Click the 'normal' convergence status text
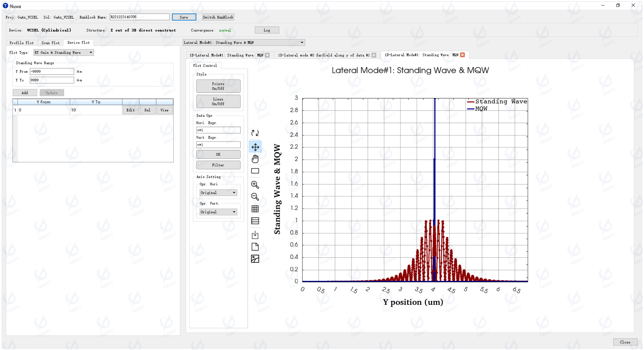644x350 pixels. (x=225, y=30)
